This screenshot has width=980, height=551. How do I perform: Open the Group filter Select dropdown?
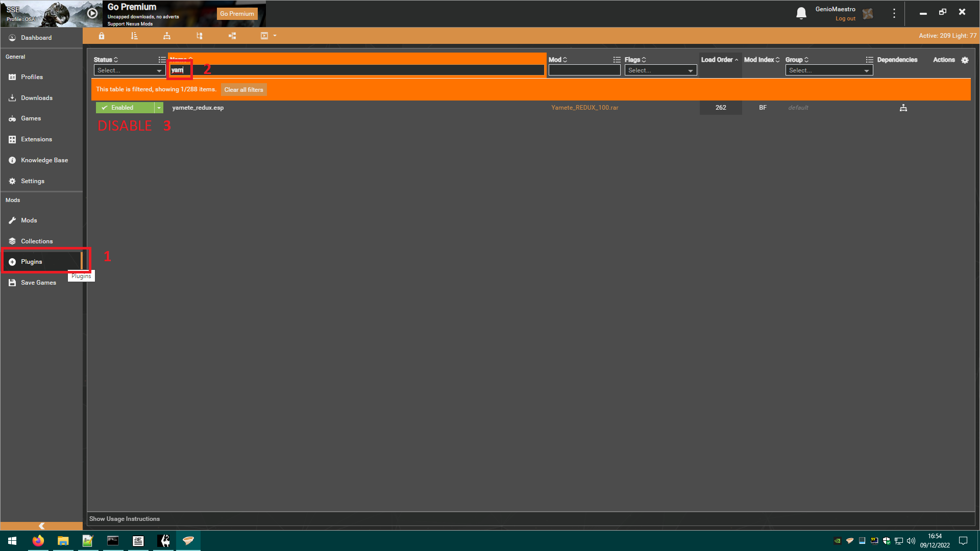829,70
